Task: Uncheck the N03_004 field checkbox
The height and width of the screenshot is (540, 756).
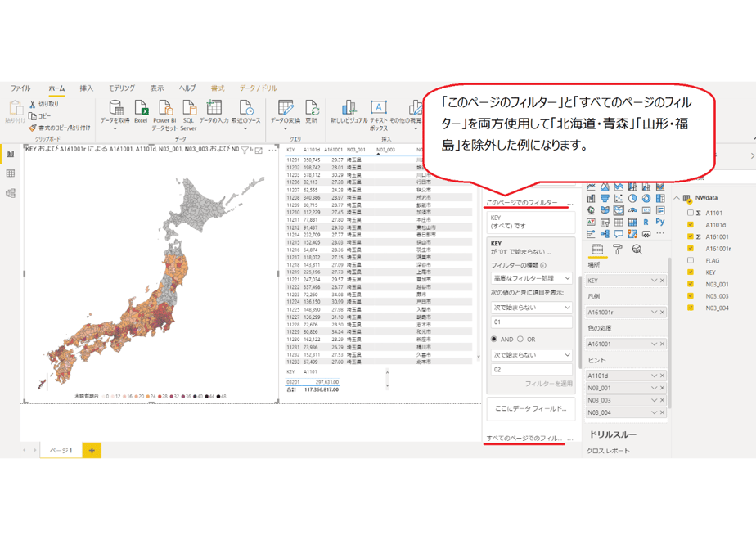Action: tap(690, 308)
